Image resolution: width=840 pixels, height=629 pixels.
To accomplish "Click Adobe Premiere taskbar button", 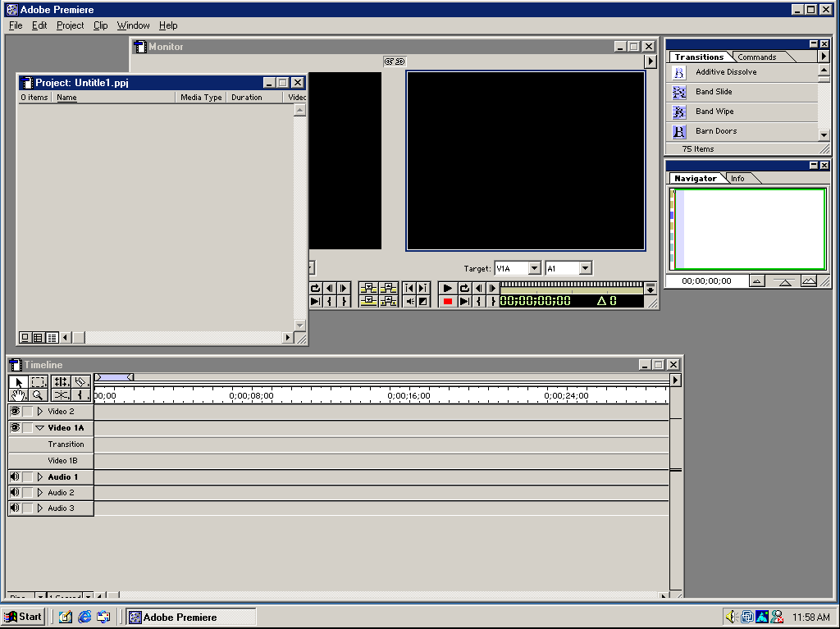I will pos(191,618).
